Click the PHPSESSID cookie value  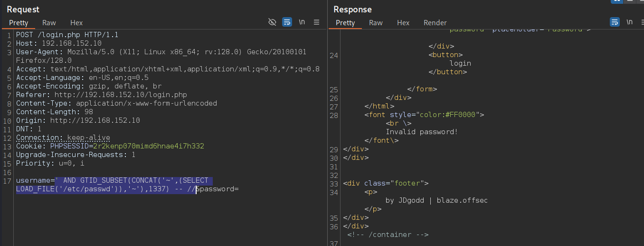click(148, 146)
